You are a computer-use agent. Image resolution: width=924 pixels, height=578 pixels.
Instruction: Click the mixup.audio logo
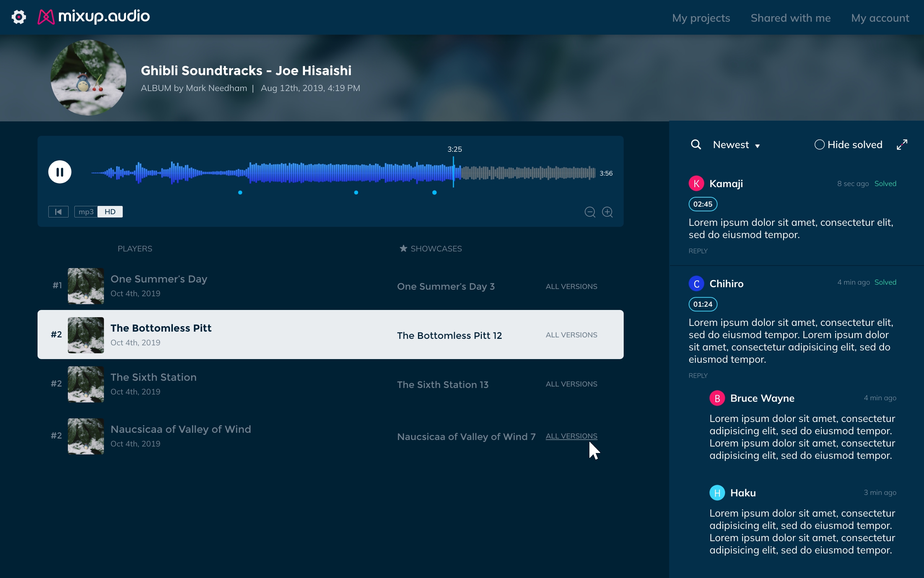(93, 17)
